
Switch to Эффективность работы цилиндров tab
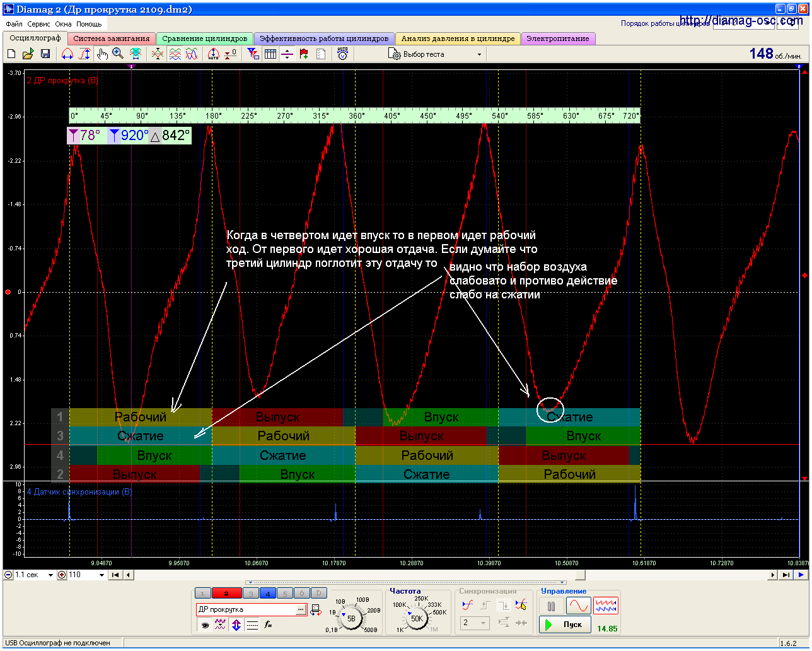(x=324, y=38)
